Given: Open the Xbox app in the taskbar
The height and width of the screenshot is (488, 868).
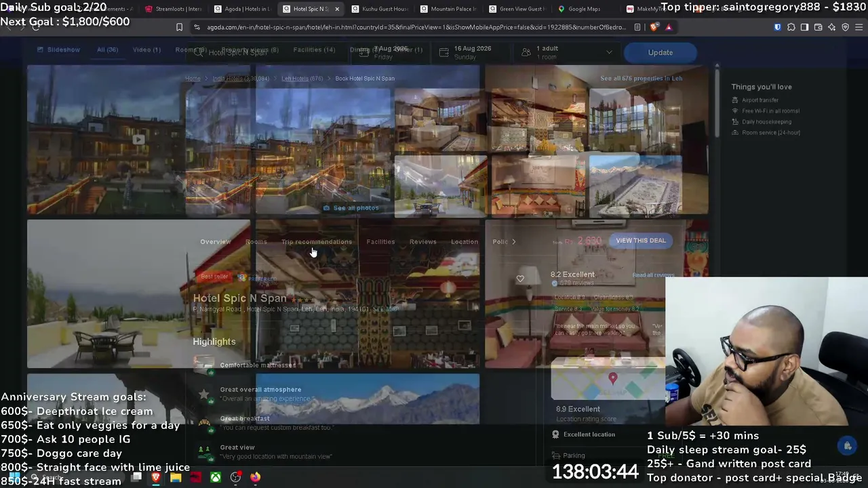Looking at the screenshot, I should [215, 477].
